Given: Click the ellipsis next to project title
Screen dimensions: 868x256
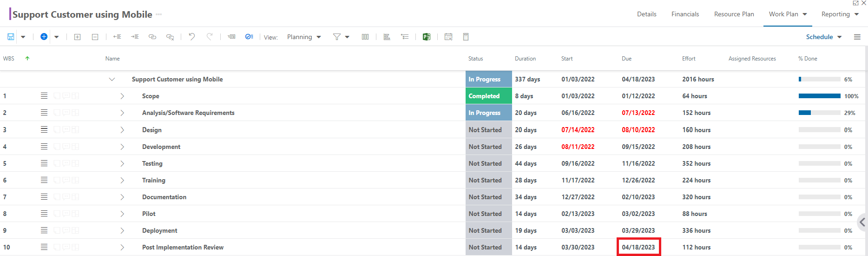Looking at the screenshot, I should click(159, 14).
